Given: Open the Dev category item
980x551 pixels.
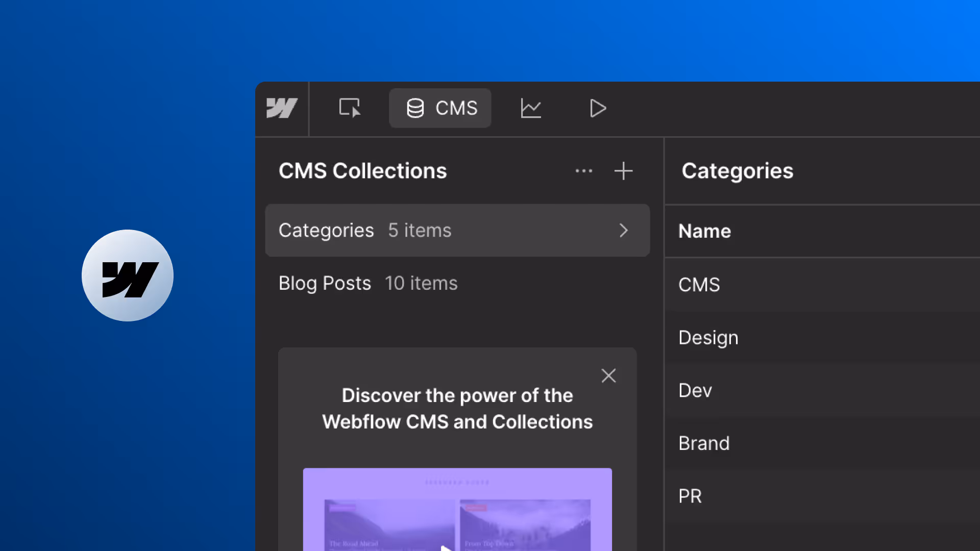Looking at the screenshot, I should (695, 391).
